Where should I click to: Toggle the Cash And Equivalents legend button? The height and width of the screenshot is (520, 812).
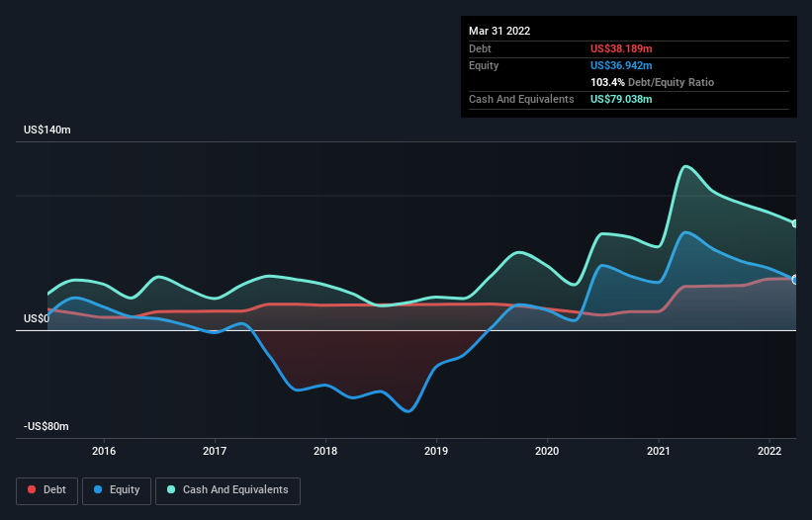coord(227,490)
